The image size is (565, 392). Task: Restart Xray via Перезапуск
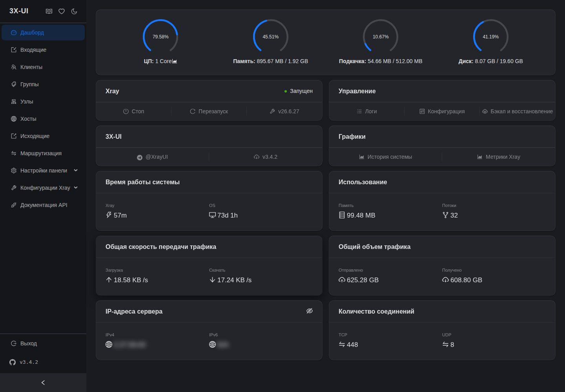[209, 111]
